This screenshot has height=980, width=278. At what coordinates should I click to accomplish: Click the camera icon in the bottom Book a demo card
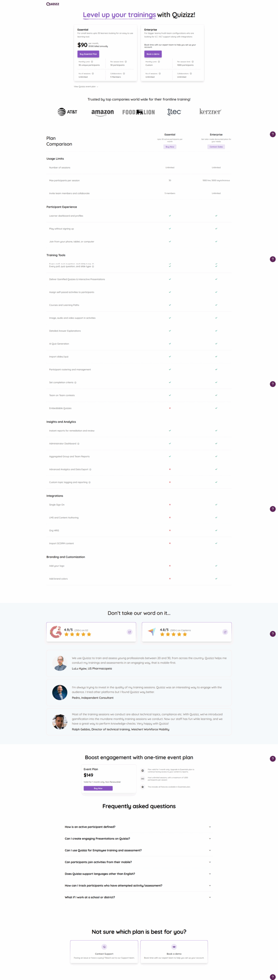tap(174, 947)
